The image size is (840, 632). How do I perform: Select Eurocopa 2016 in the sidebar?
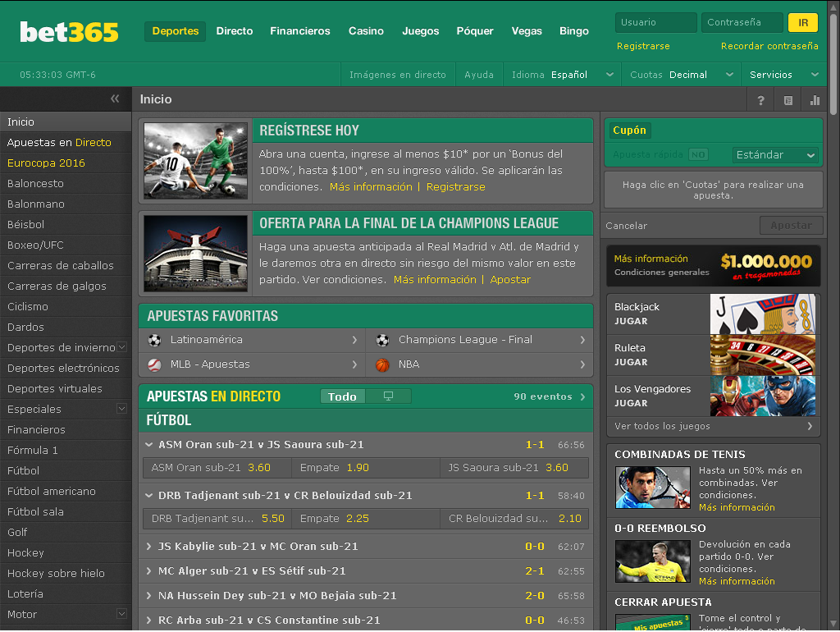pyautogui.click(x=66, y=163)
